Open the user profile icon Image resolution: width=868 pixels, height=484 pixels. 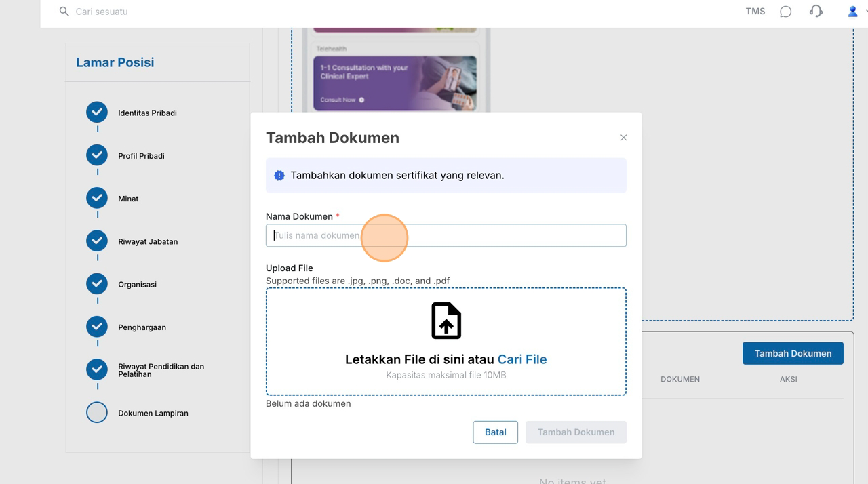pos(852,12)
